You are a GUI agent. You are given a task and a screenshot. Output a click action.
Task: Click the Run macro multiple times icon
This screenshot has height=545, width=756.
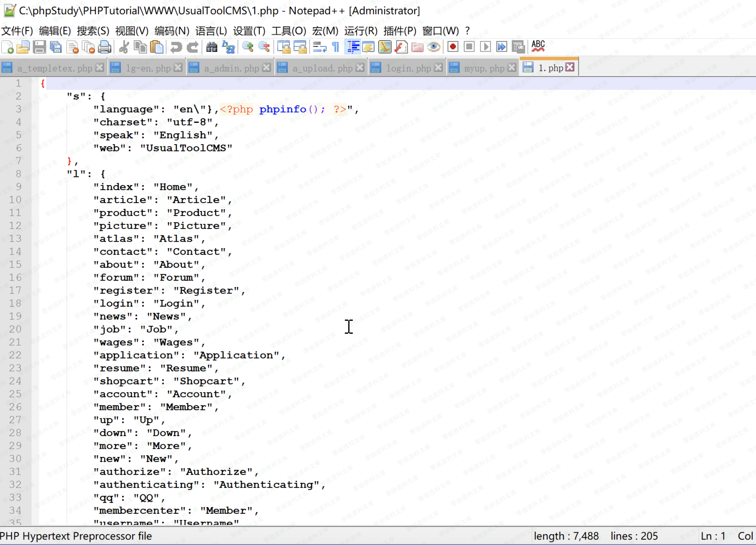(501, 47)
